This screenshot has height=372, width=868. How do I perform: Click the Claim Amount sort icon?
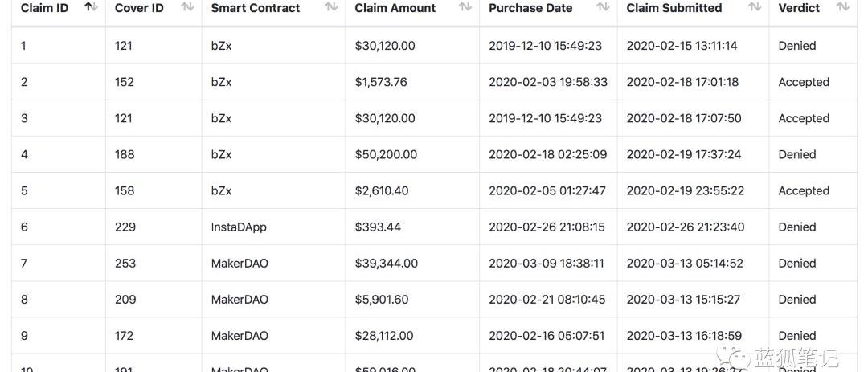(465, 7)
